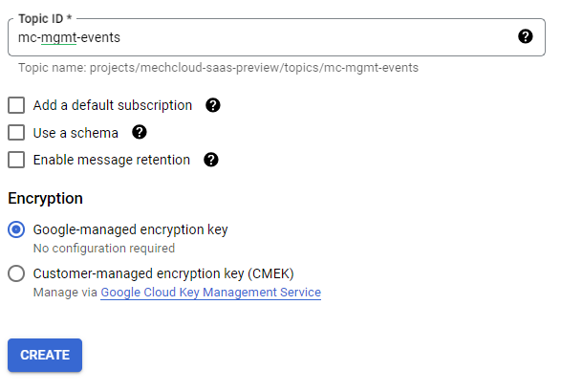Click 'Customer-managed encryption key (CMEK)' label text

click(x=163, y=273)
